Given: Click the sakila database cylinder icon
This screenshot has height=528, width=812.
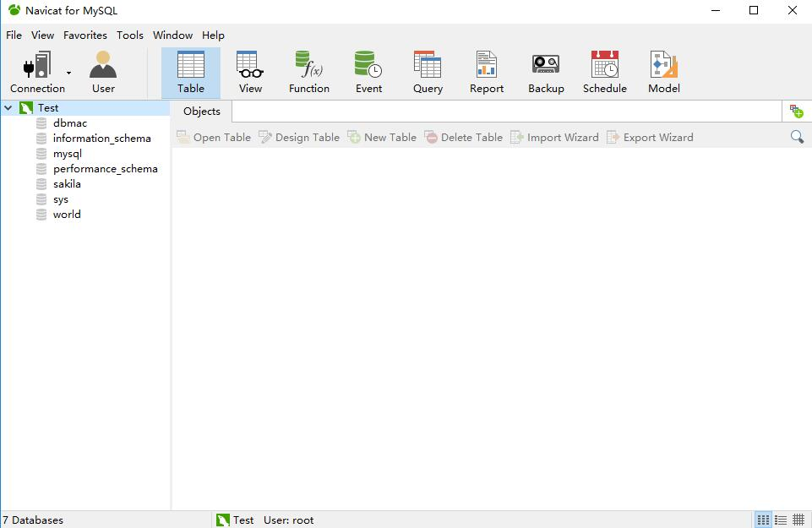Looking at the screenshot, I should pos(41,184).
